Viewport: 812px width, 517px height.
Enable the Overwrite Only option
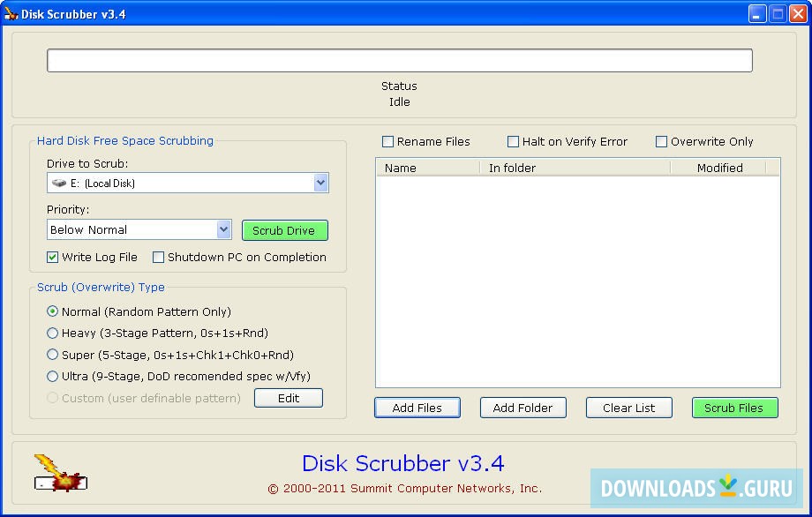tap(661, 141)
